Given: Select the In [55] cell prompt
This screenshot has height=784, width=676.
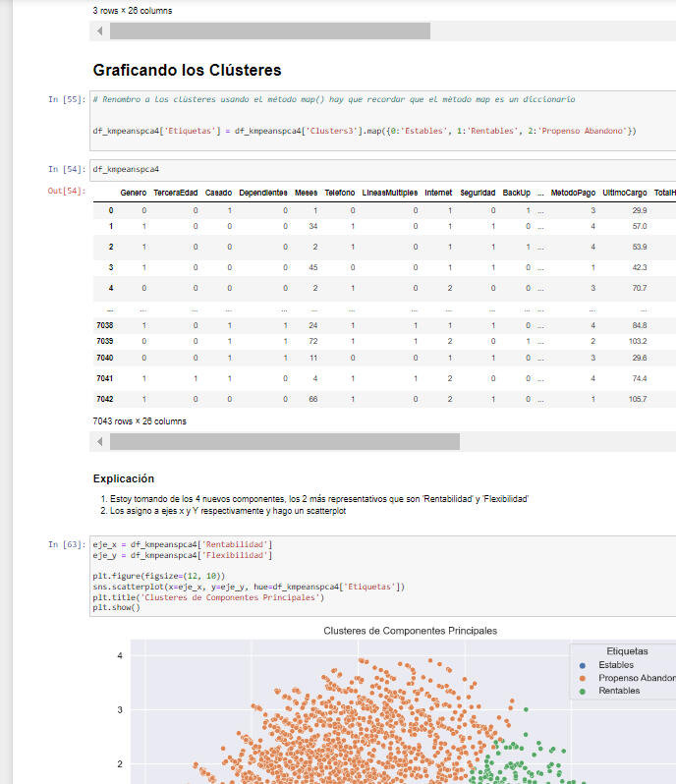Looking at the screenshot, I should tap(66, 100).
